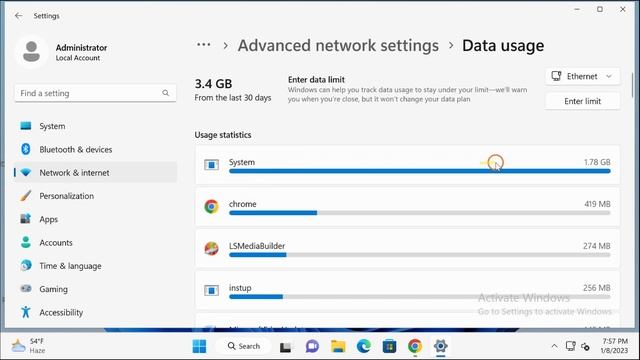
Task: Select the chrome usage row
Action: 407,207
